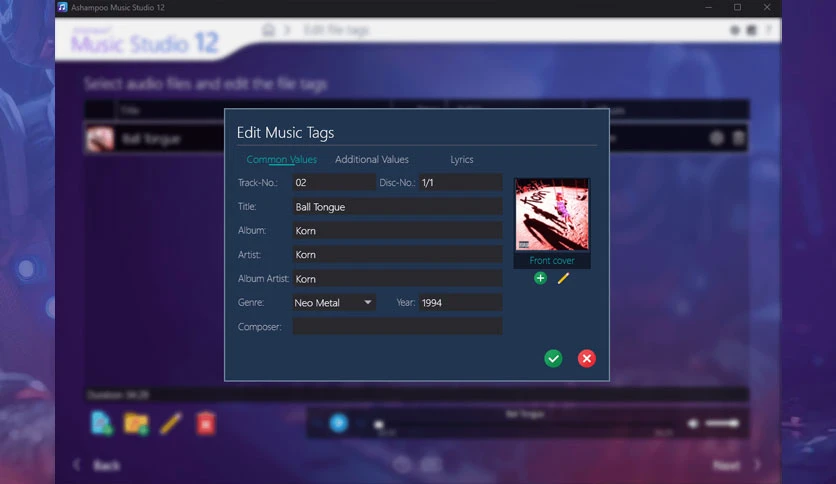Screen dimensions: 836x484
Task: Confirm tags with green checkmark button
Action: click(553, 358)
